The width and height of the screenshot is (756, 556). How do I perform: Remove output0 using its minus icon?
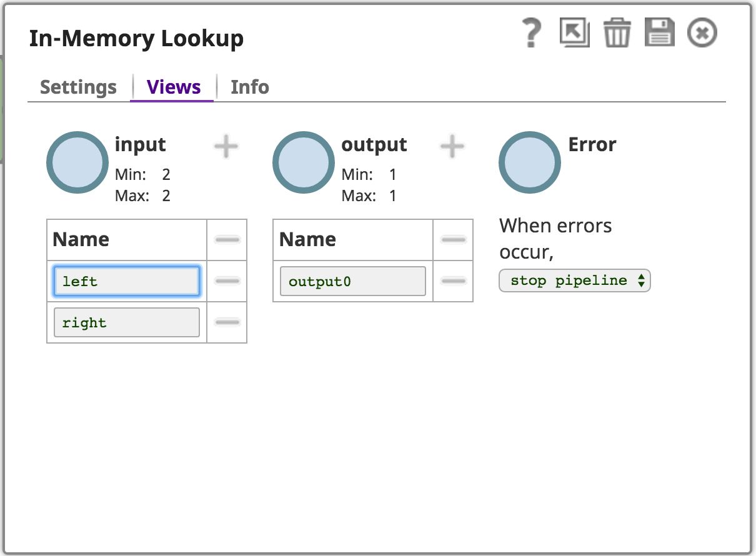[453, 281]
